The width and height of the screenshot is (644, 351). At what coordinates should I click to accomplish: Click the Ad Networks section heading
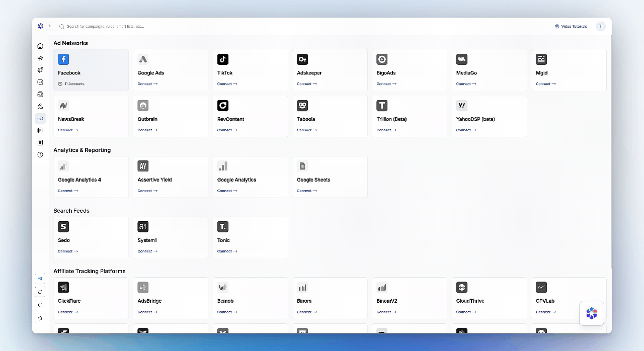tap(70, 43)
